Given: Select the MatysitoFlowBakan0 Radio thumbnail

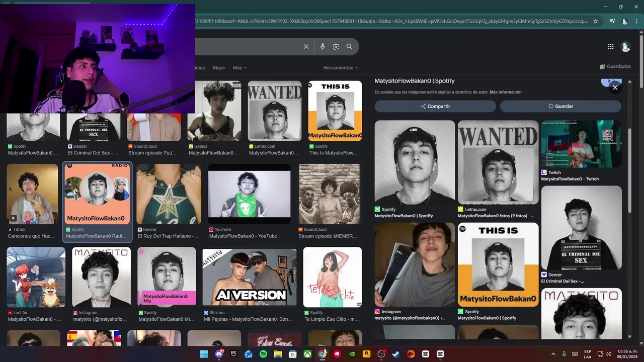Looking at the screenshot, I should tap(97, 194).
